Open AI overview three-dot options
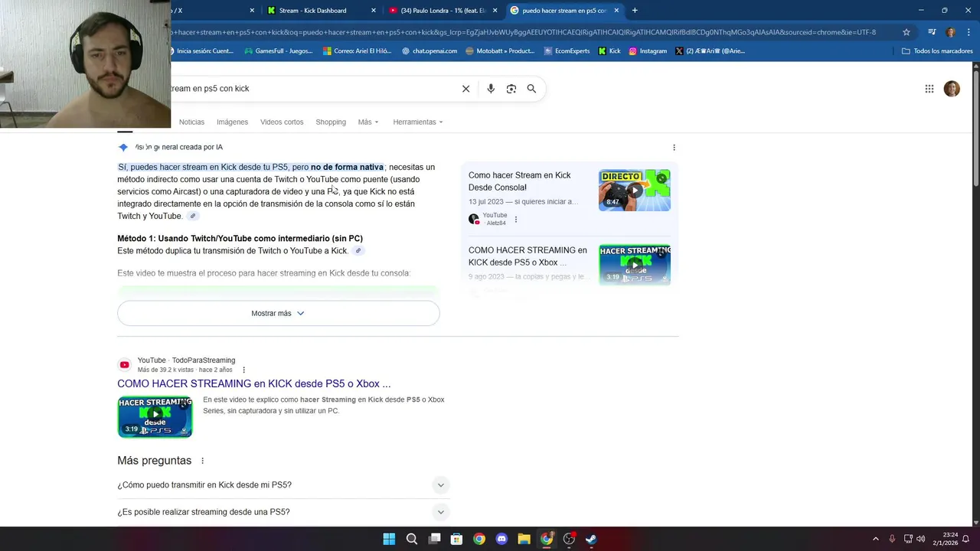The width and height of the screenshot is (980, 551). [674, 147]
